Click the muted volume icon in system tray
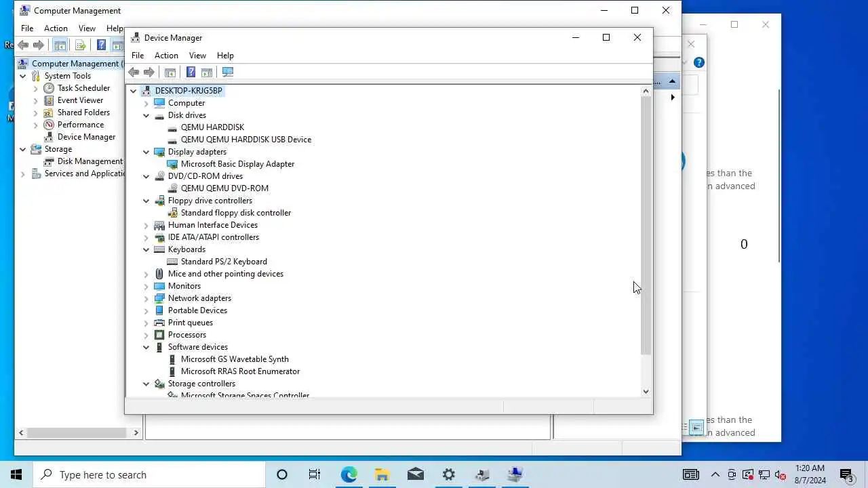This screenshot has width=868, height=488. coord(781,474)
